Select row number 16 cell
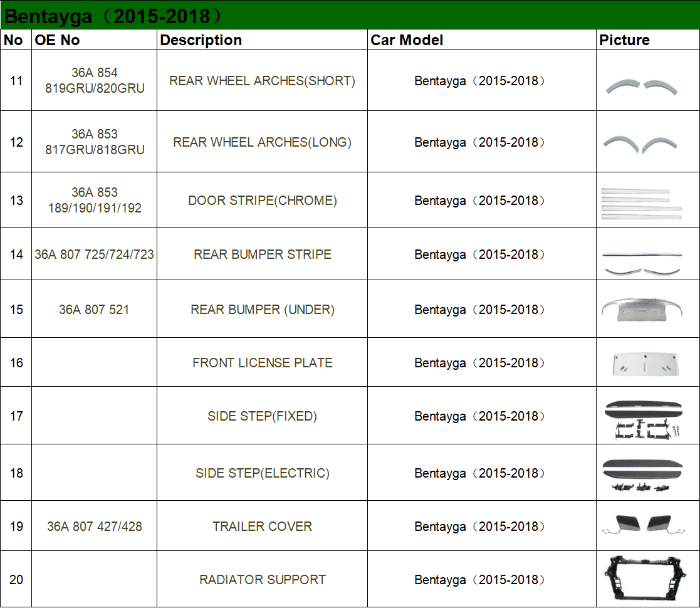This screenshot has width=700, height=608. (16, 363)
